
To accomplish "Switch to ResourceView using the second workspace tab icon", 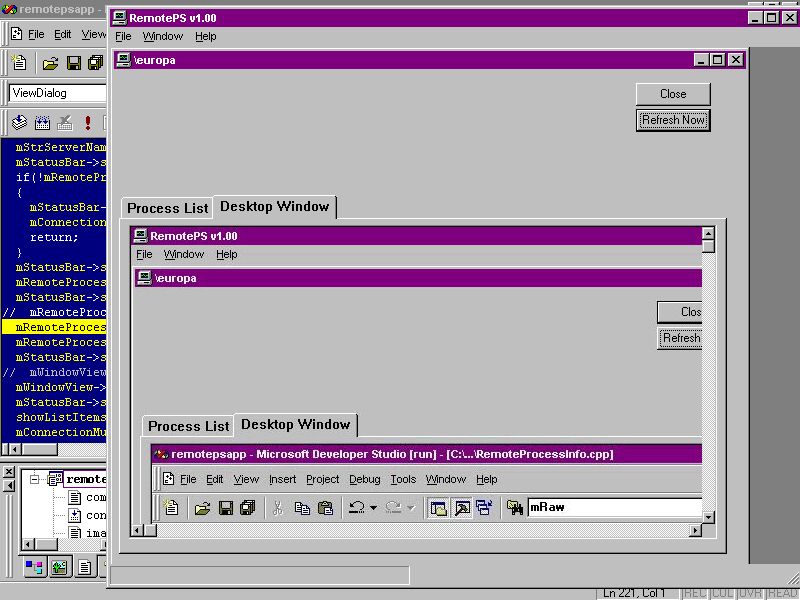I will click(x=60, y=567).
